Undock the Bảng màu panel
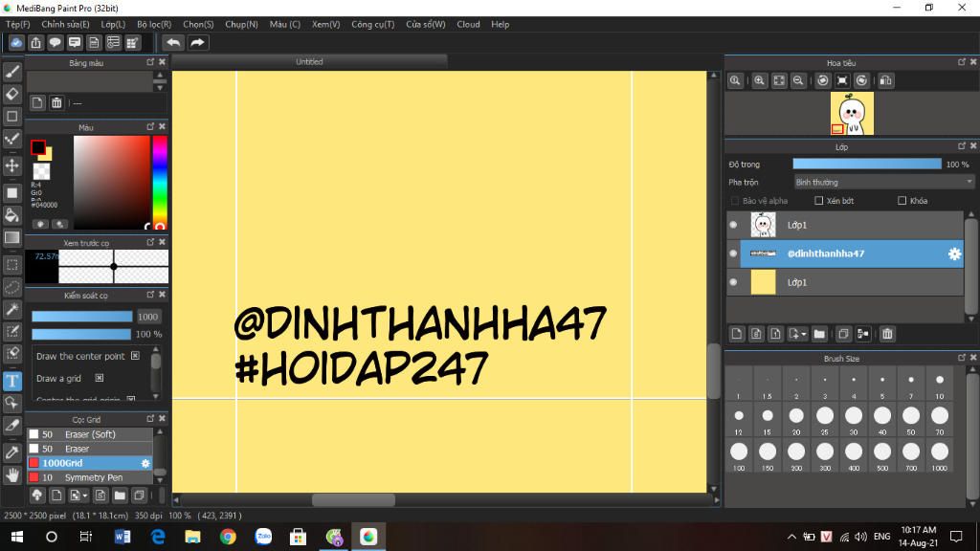Viewport: 980px width, 551px height. coord(150,62)
